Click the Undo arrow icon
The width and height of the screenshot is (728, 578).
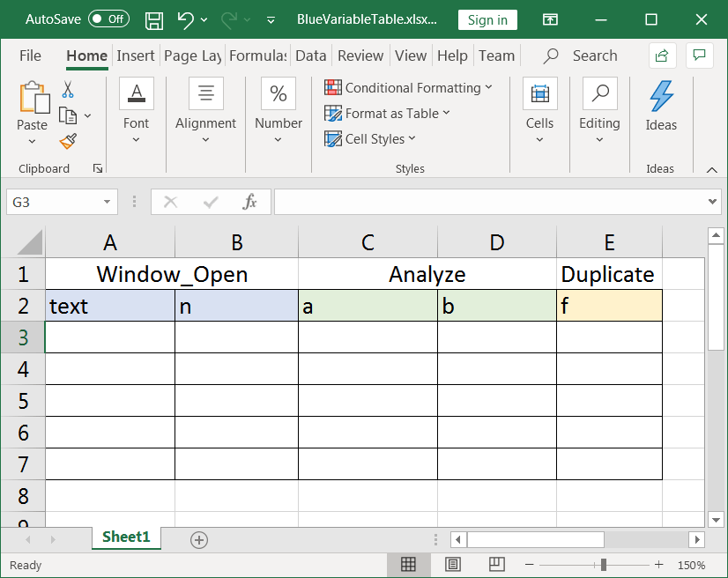[x=185, y=20]
